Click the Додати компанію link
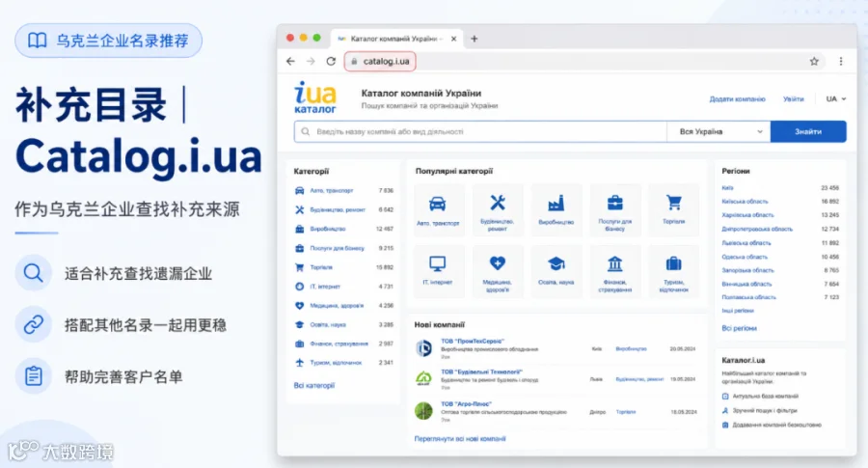The image size is (868, 468). click(738, 99)
